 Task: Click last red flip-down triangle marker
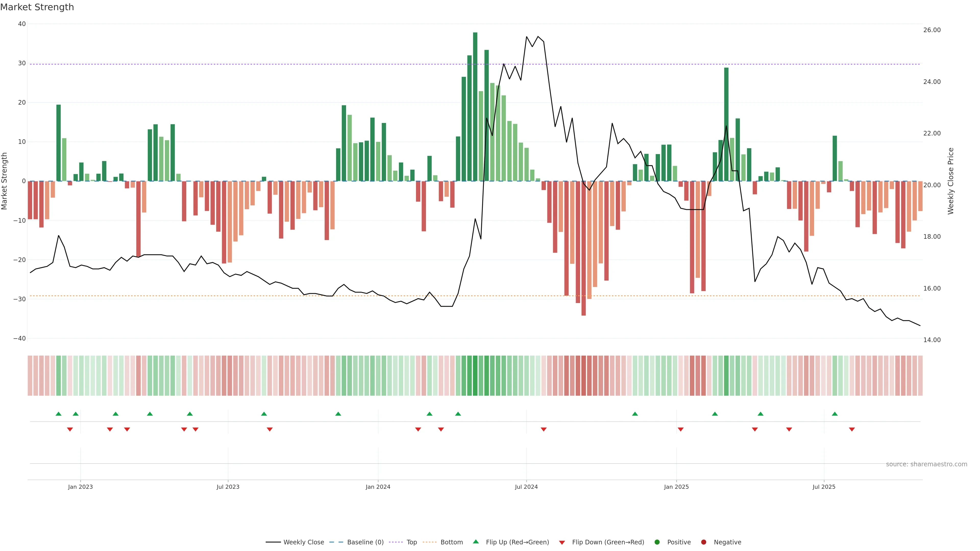(852, 429)
